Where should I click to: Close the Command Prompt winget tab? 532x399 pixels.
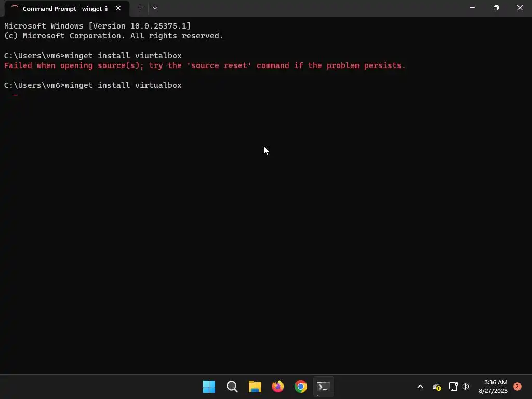click(118, 8)
